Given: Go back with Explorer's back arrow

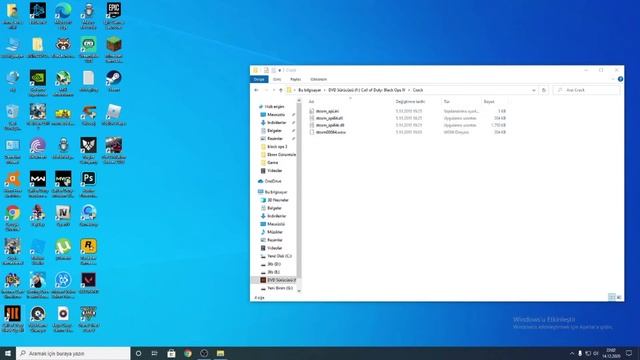Looking at the screenshot, I should (256, 90).
